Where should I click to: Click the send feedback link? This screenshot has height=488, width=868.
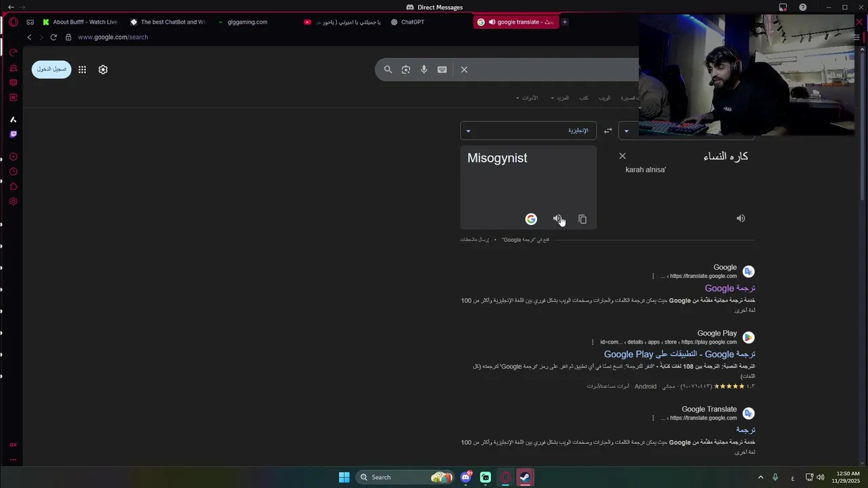point(475,240)
